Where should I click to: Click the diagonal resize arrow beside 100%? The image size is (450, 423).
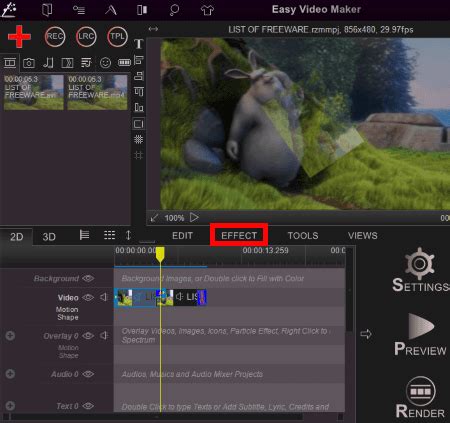click(x=154, y=218)
